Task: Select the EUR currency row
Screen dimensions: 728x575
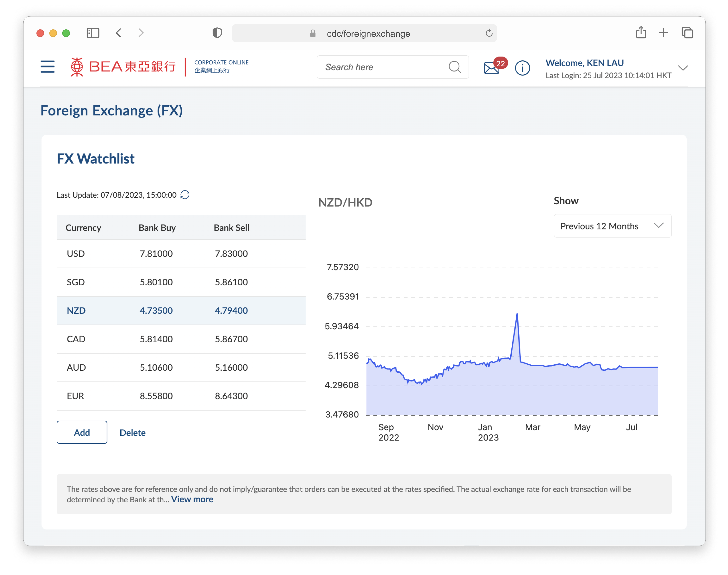Action: [x=181, y=396]
